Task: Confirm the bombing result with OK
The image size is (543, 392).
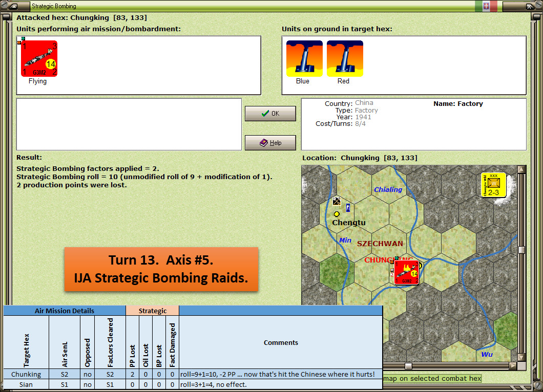Action: (270, 114)
